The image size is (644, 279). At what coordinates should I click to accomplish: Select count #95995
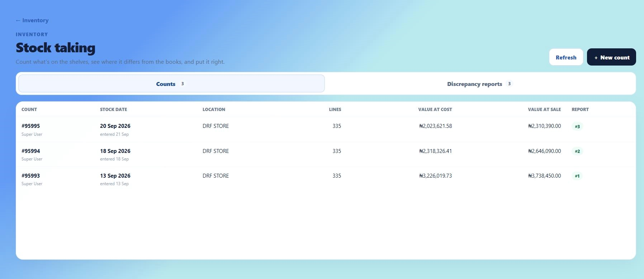(31, 126)
